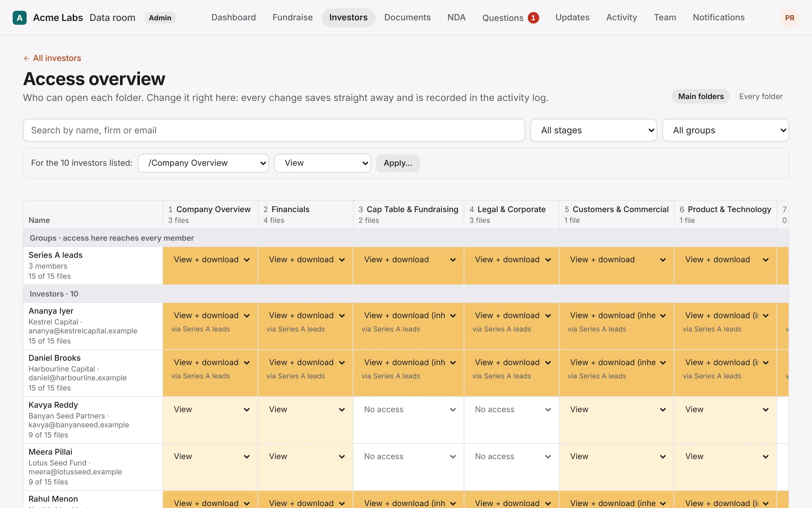Open the Documents tab
The height and width of the screenshot is (508, 812).
[407, 17]
